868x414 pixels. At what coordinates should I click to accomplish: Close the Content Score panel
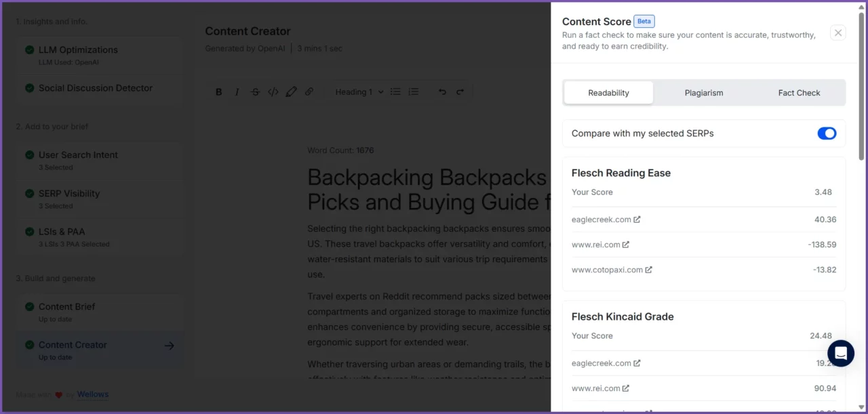click(x=837, y=33)
